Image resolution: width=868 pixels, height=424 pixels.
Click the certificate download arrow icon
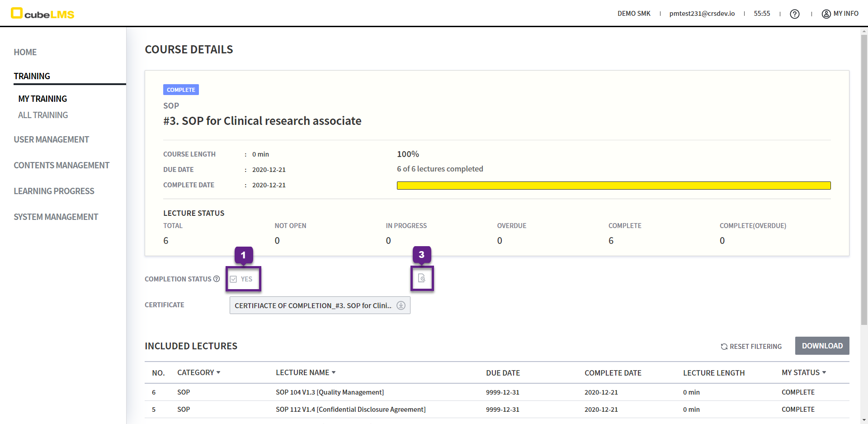401,305
